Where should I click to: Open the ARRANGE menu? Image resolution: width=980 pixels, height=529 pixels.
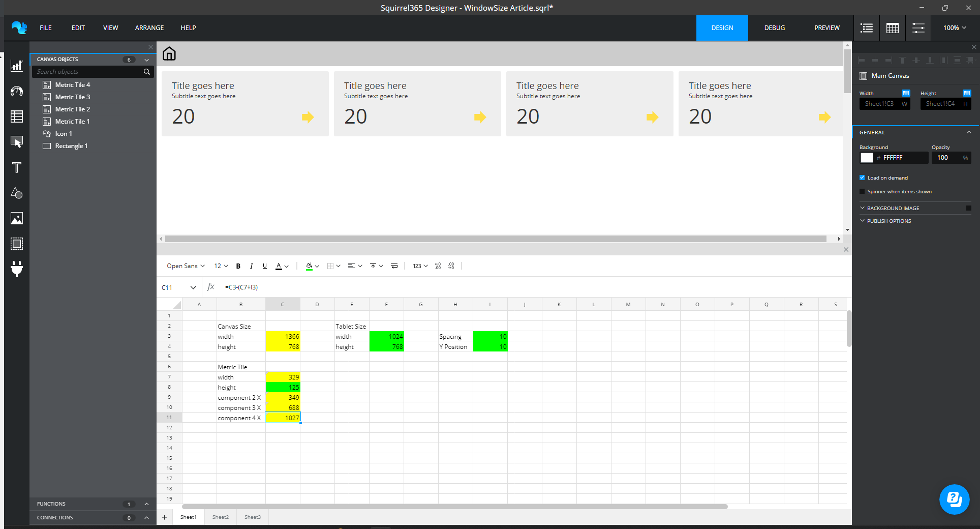(x=149, y=28)
